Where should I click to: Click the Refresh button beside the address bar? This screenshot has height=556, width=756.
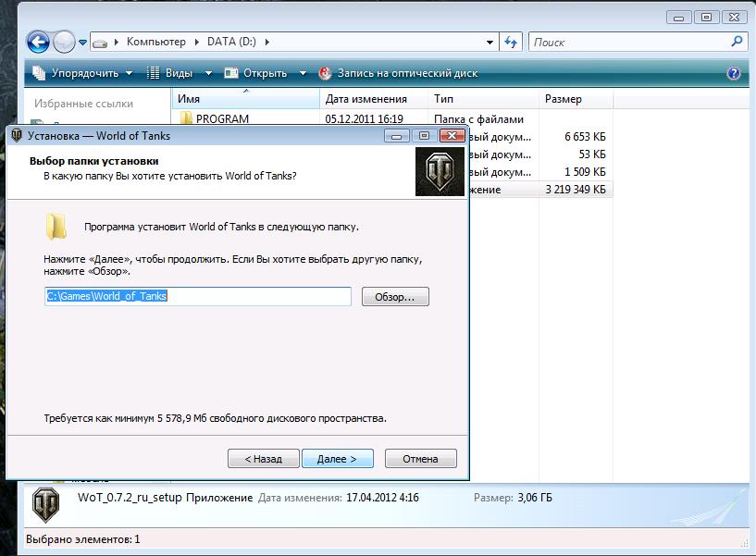pos(511,43)
